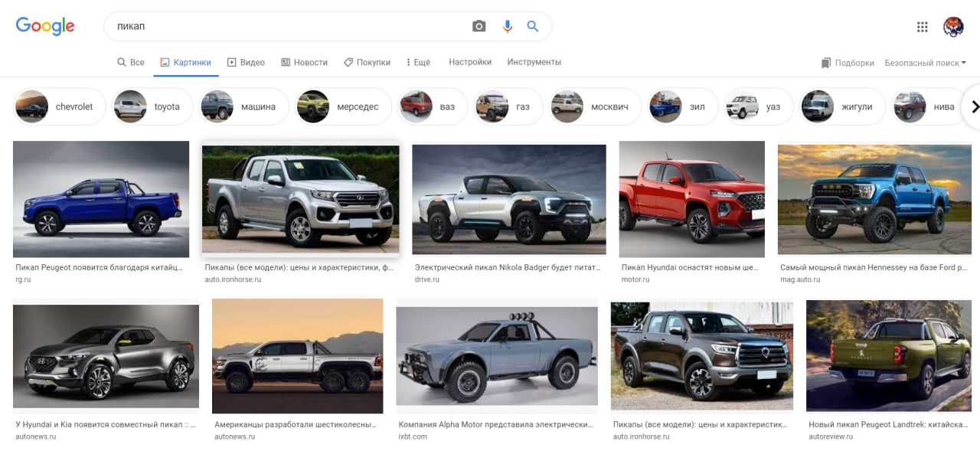The width and height of the screenshot is (980, 451).
Task: Open the 'Новости' tab
Action: (304, 62)
